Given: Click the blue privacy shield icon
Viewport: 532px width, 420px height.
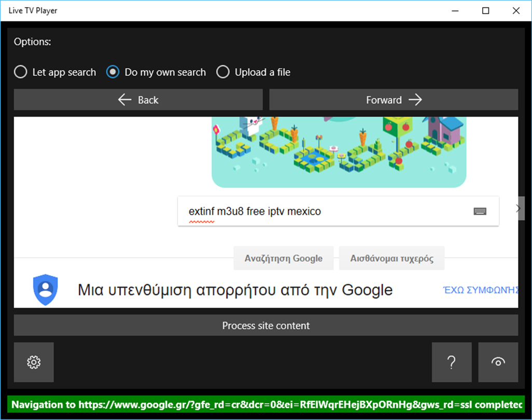Looking at the screenshot, I should 46,290.
